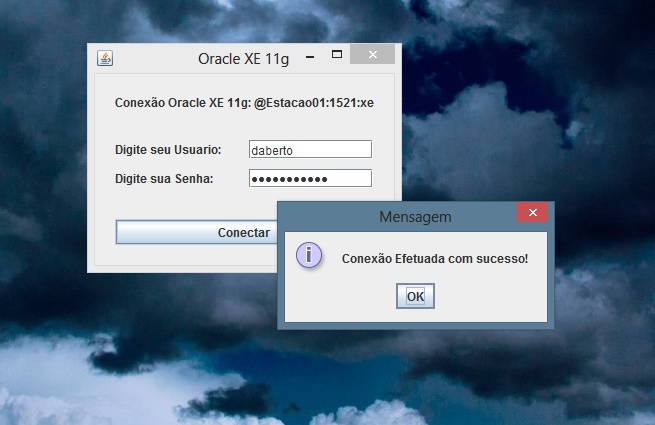Click the information icon in Mensagem dialog
The image size is (655, 425).
click(309, 255)
